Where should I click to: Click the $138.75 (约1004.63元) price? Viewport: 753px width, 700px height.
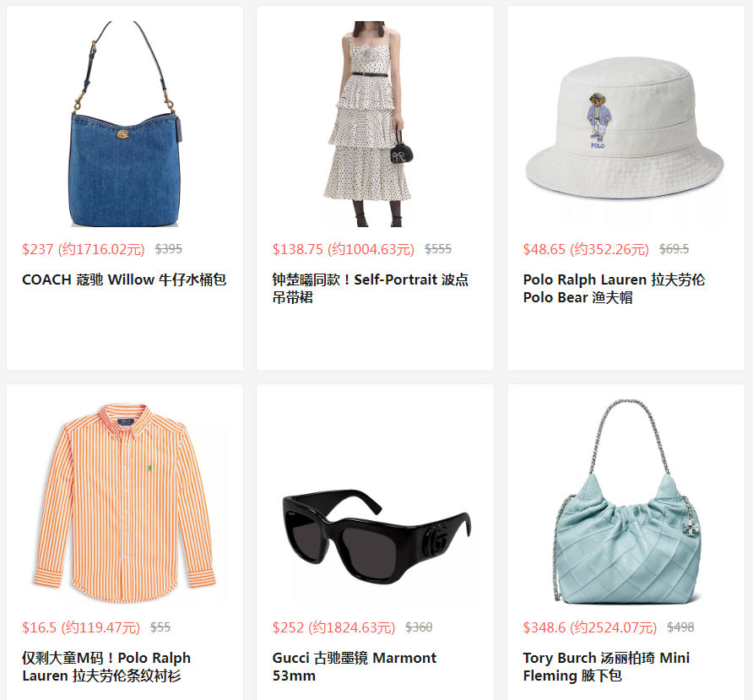(x=344, y=249)
